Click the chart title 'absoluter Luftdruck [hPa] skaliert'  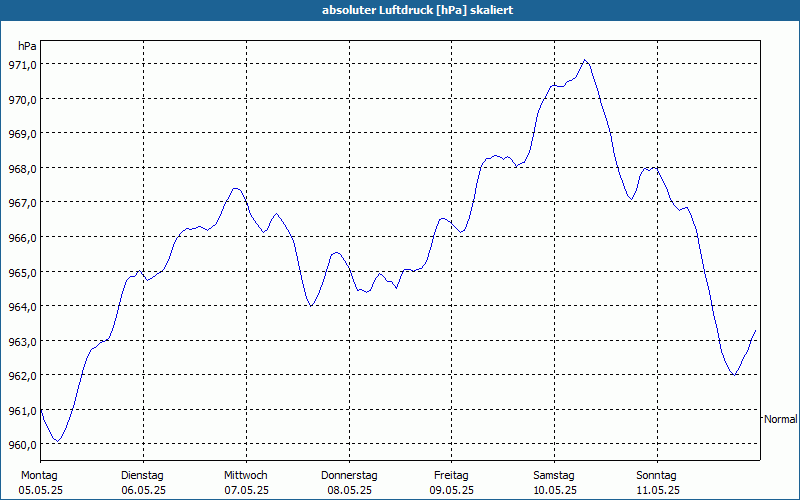[417, 10]
